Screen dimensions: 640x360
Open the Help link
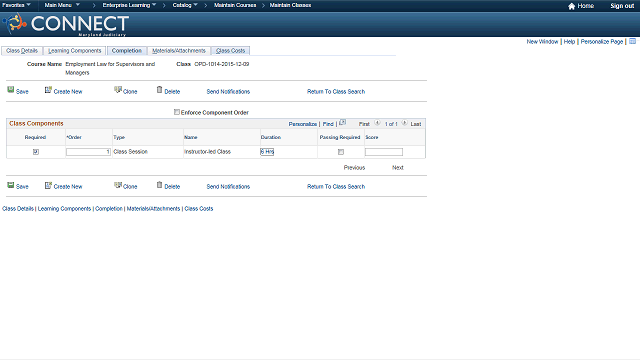[x=569, y=42]
